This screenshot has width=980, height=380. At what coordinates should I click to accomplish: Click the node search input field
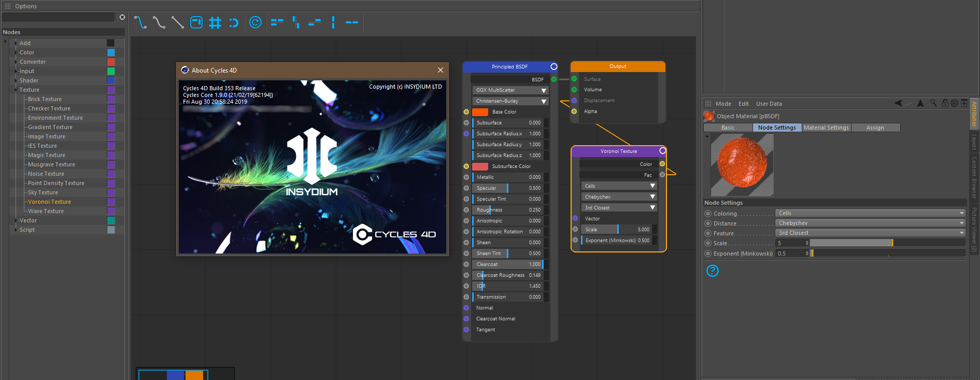(x=59, y=17)
